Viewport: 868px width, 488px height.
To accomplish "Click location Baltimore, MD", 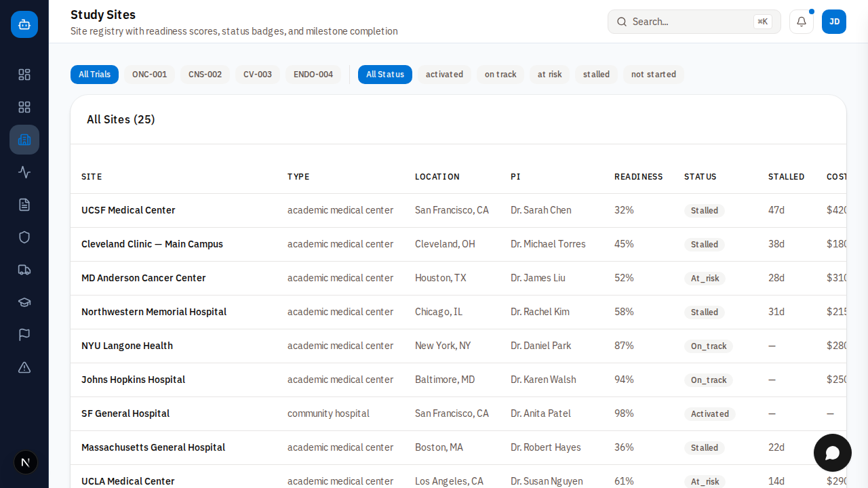I will click(445, 380).
